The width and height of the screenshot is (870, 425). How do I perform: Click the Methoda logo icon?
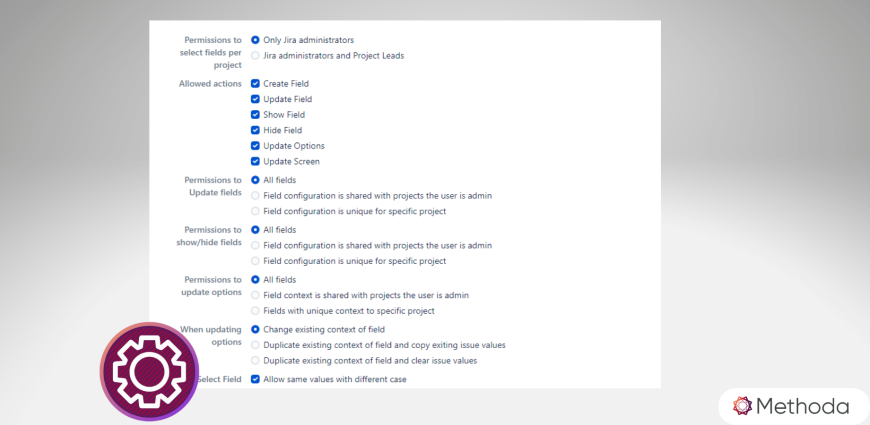click(742, 406)
